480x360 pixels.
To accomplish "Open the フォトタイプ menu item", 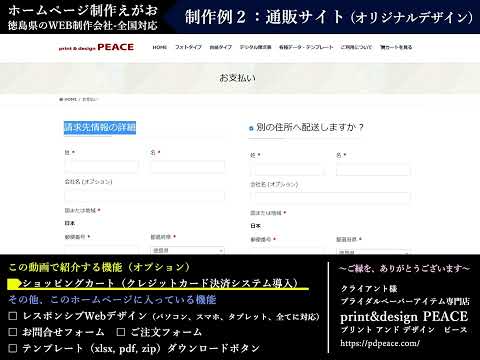I will tap(188, 47).
